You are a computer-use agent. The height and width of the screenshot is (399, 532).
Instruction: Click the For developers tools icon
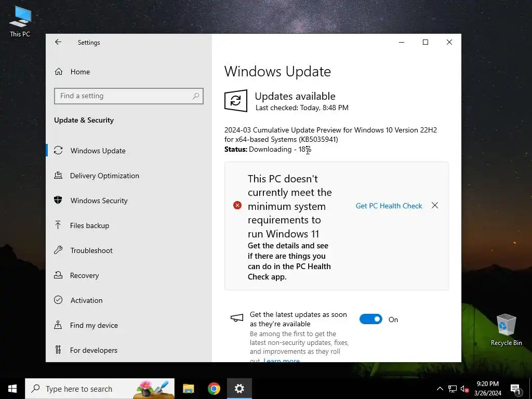click(58, 350)
